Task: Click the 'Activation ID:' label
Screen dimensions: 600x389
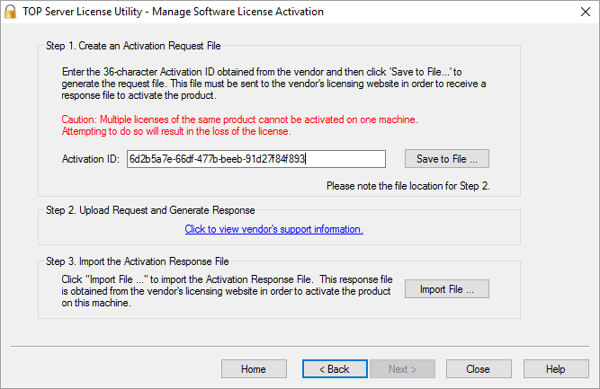Action: coord(91,159)
